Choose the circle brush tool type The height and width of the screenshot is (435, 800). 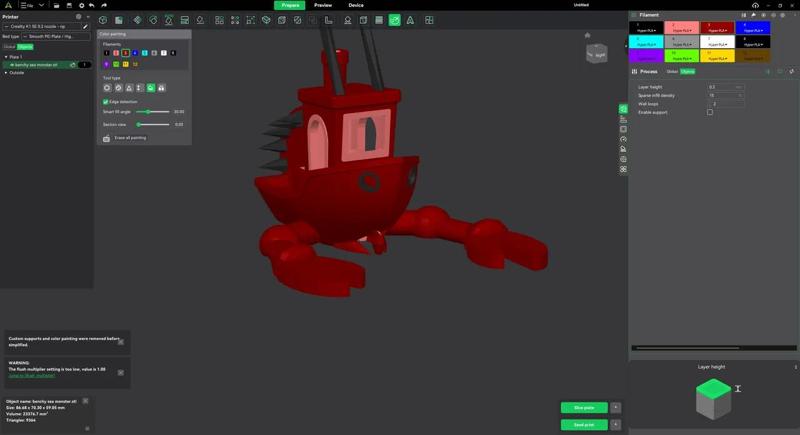point(107,88)
